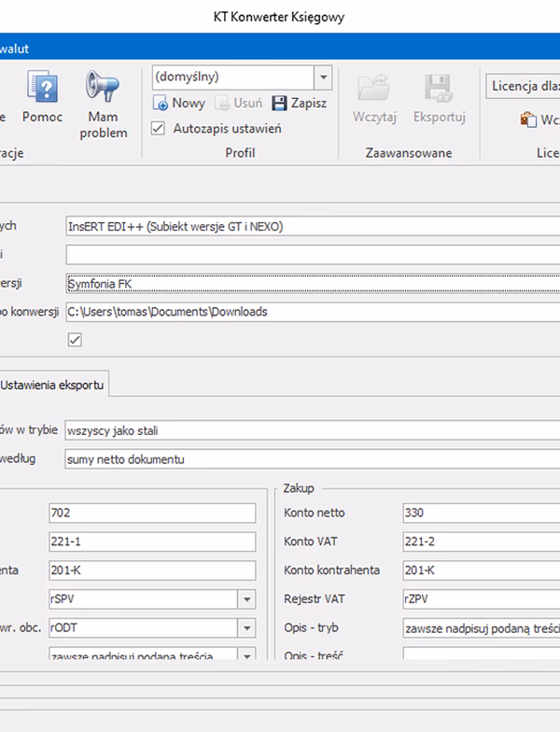
Task: Save the profile with Zapisz
Action: point(299,104)
